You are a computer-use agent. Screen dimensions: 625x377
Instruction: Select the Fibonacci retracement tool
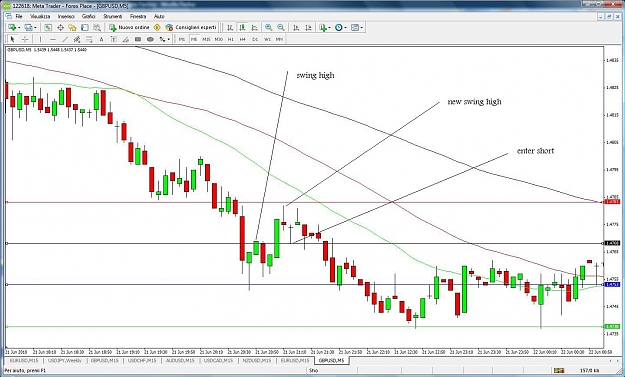(x=89, y=39)
